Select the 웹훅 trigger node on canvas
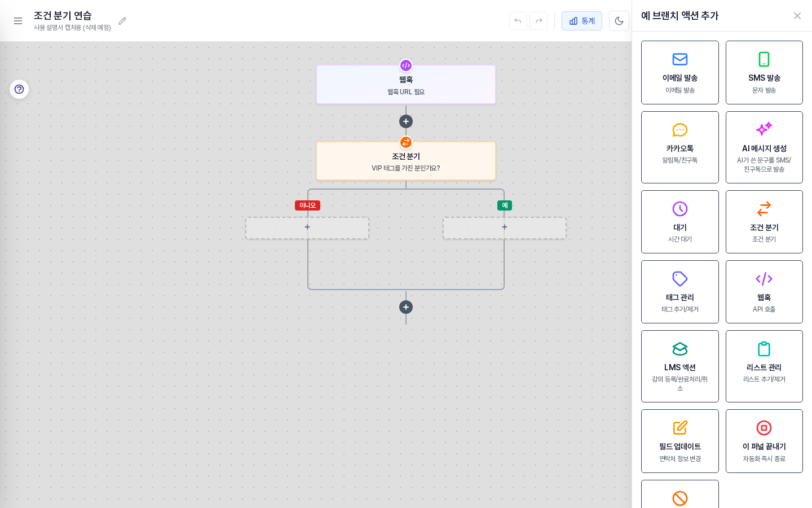The width and height of the screenshot is (812, 508). point(406,85)
